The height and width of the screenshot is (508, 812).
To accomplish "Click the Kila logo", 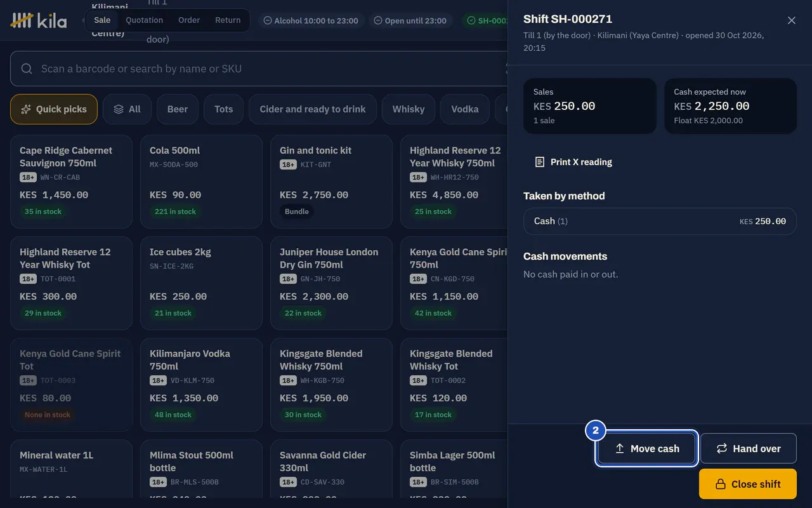I will 39,20.
